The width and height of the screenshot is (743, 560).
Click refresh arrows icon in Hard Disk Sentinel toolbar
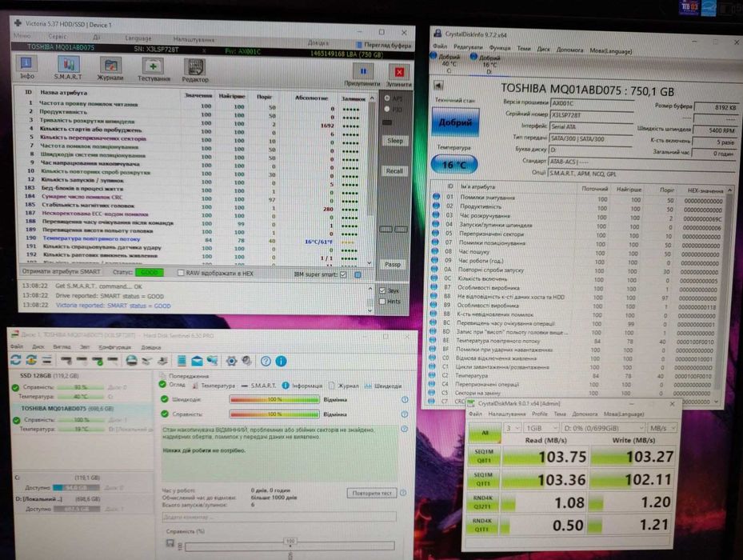16,360
